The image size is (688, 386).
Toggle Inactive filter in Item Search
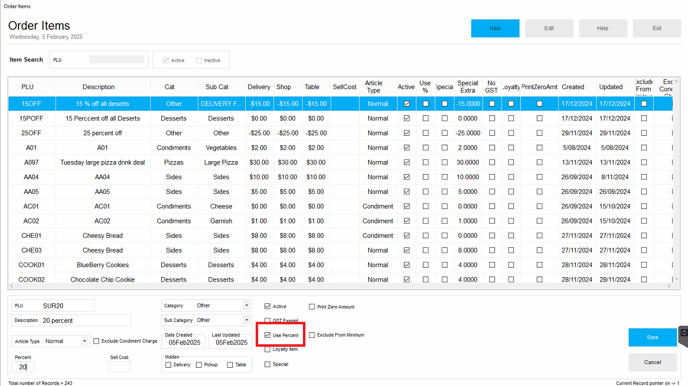[x=199, y=61]
